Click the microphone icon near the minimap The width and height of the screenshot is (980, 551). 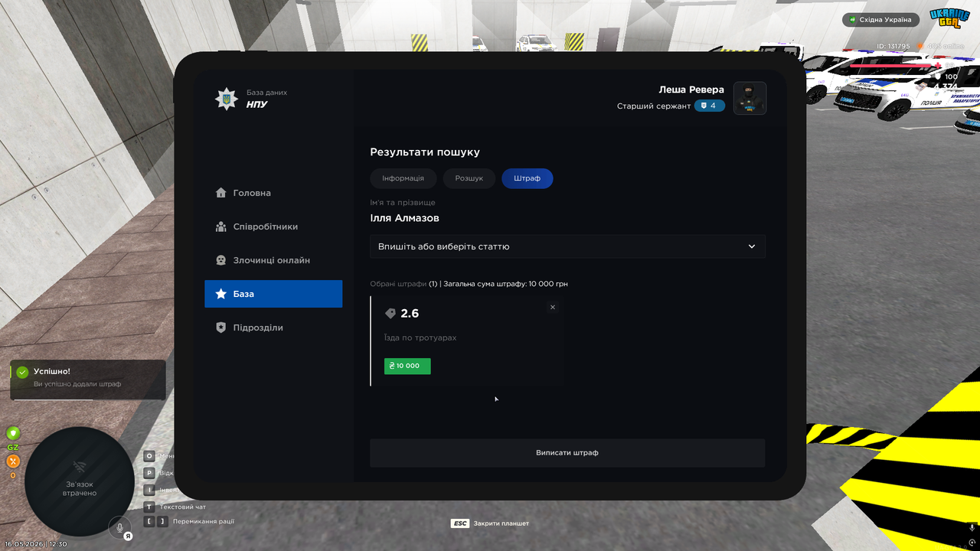(119, 527)
